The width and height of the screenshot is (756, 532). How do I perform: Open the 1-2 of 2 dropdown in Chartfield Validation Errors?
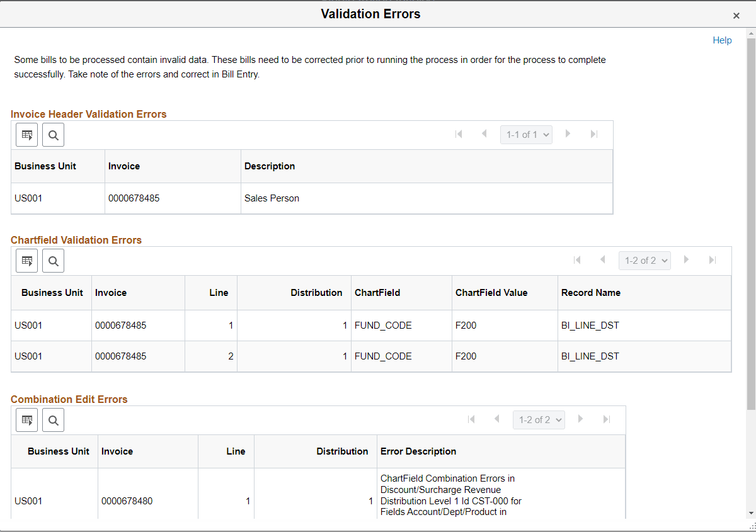[644, 260]
